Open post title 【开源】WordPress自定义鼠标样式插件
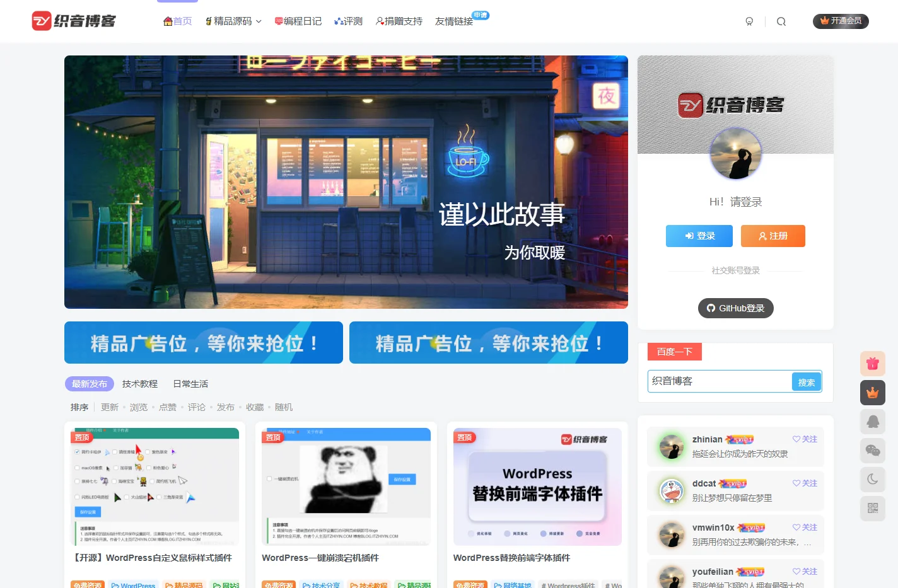 tap(151, 558)
